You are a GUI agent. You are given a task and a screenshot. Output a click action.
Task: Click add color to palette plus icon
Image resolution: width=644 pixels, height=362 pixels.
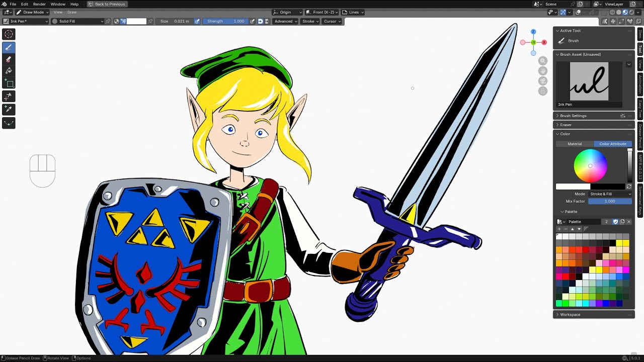pyautogui.click(x=559, y=229)
